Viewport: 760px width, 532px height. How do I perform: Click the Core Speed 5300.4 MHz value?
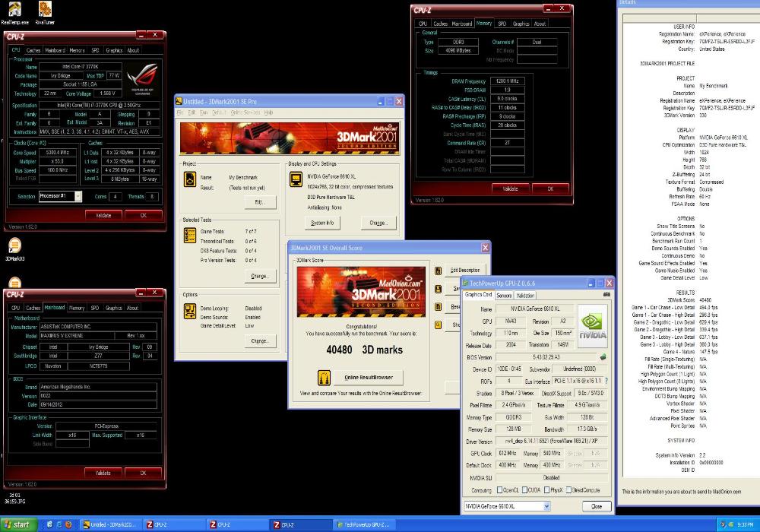(x=57, y=153)
